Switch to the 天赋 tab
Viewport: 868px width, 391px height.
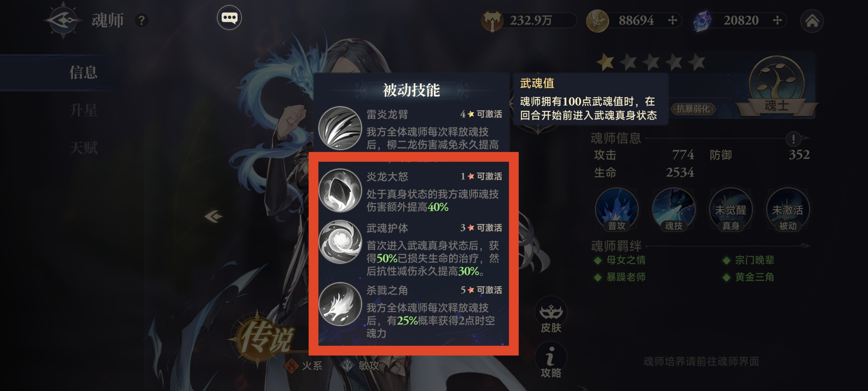pos(83,148)
